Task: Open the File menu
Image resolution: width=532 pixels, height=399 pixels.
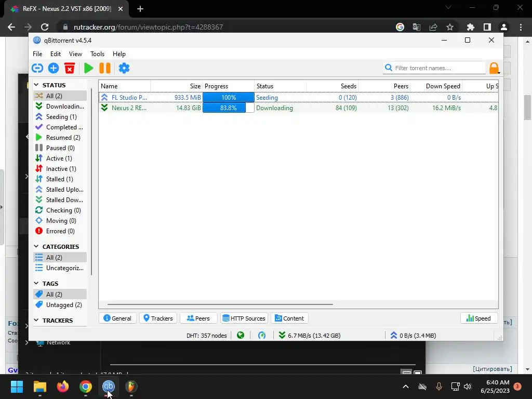Action: coord(37,54)
